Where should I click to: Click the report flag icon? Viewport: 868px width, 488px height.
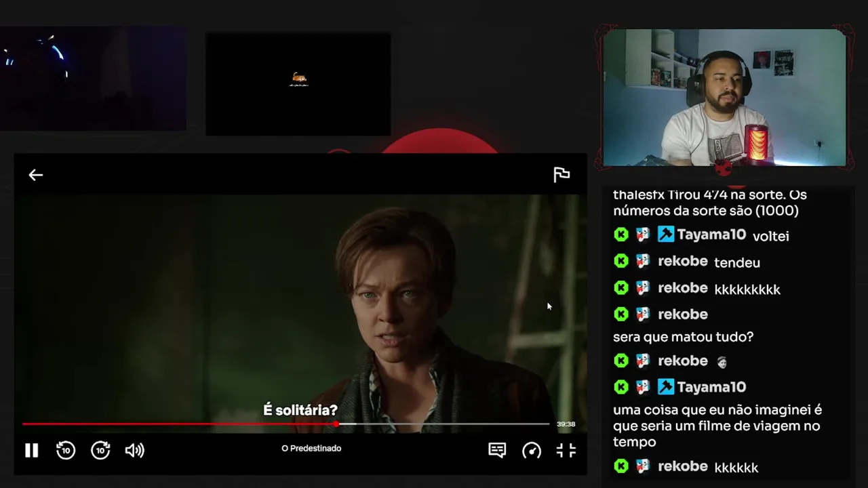coord(561,175)
